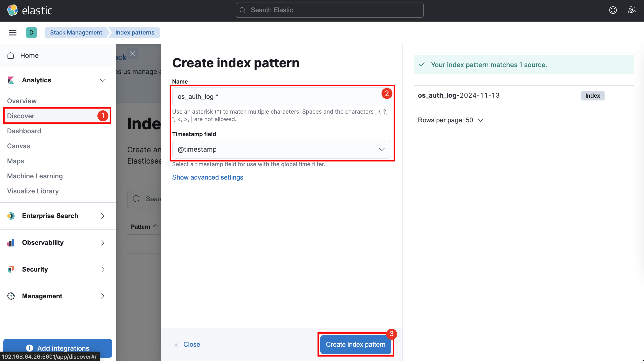This screenshot has width=644, height=361.
Task: Sort by Pattern column arrow
Action: point(156,227)
